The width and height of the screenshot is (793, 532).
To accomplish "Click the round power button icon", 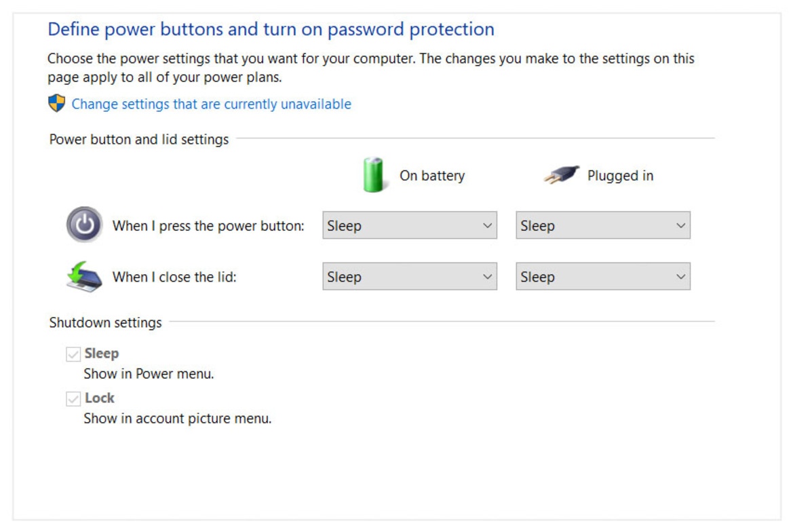I will click(x=85, y=225).
